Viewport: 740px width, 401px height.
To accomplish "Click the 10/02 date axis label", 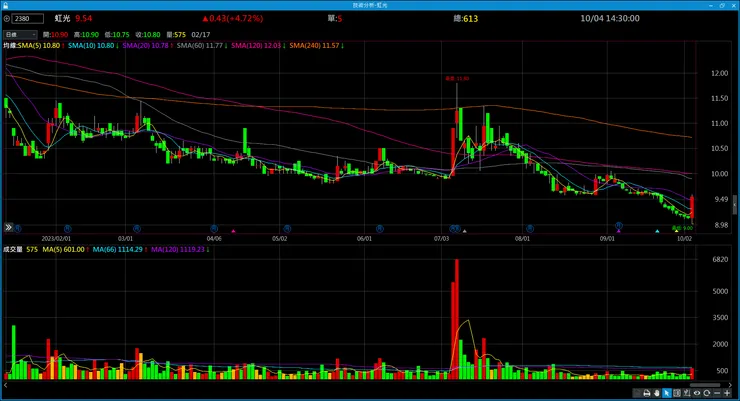I will coord(684,239).
